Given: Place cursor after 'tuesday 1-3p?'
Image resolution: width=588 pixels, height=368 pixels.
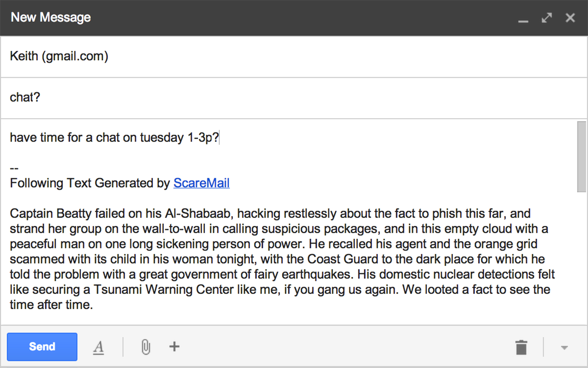Looking at the screenshot, I should [220, 137].
